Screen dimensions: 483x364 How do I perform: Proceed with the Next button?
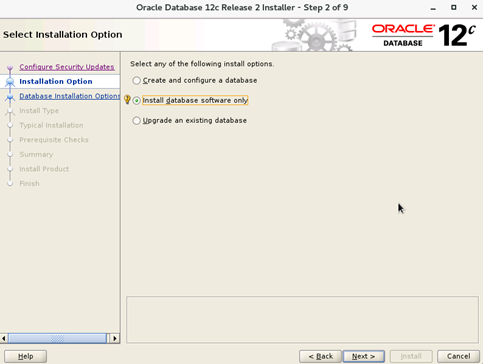(364, 356)
